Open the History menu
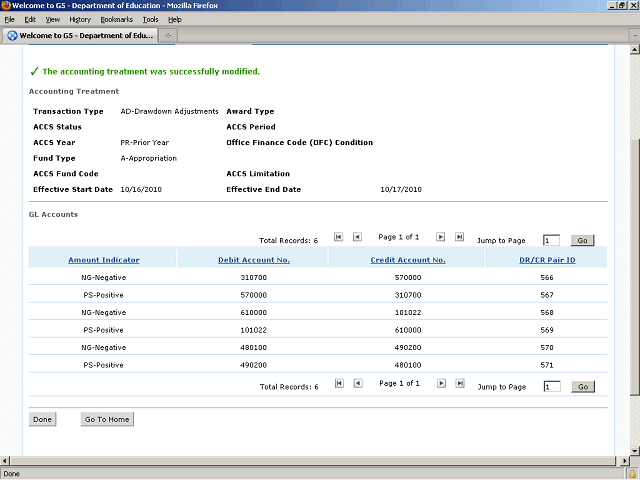This screenshot has width=640, height=480. [x=80, y=19]
